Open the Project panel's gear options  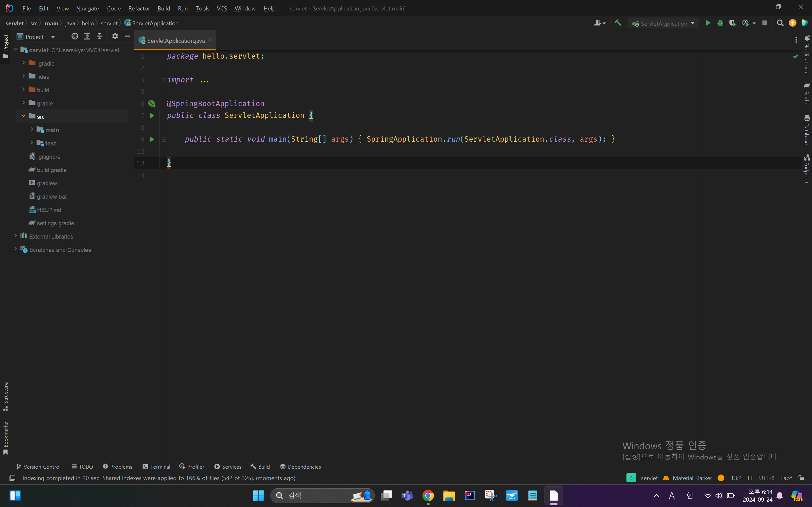(x=115, y=36)
